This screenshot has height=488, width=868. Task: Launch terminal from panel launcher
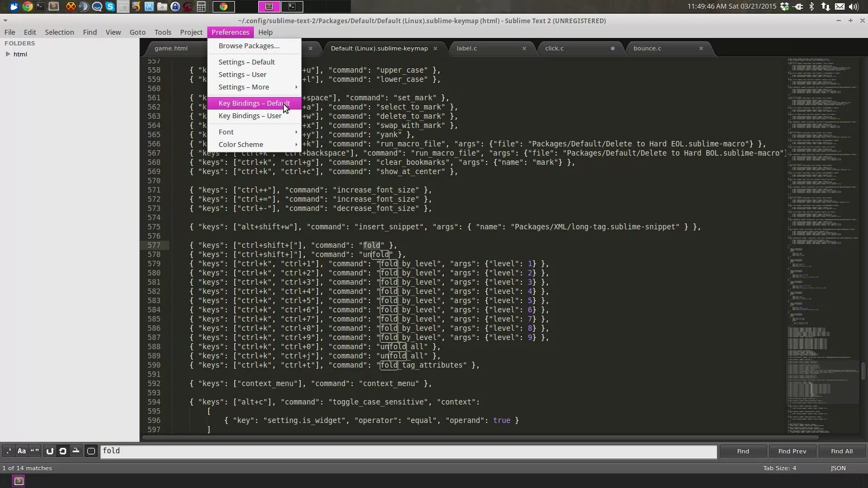pos(41,7)
